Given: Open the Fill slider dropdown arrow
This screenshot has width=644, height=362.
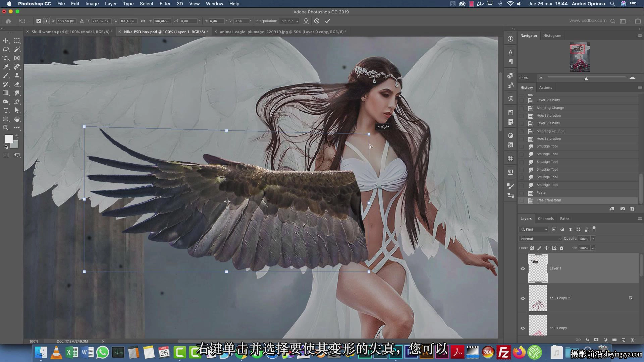Looking at the screenshot, I should coord(593,248).
